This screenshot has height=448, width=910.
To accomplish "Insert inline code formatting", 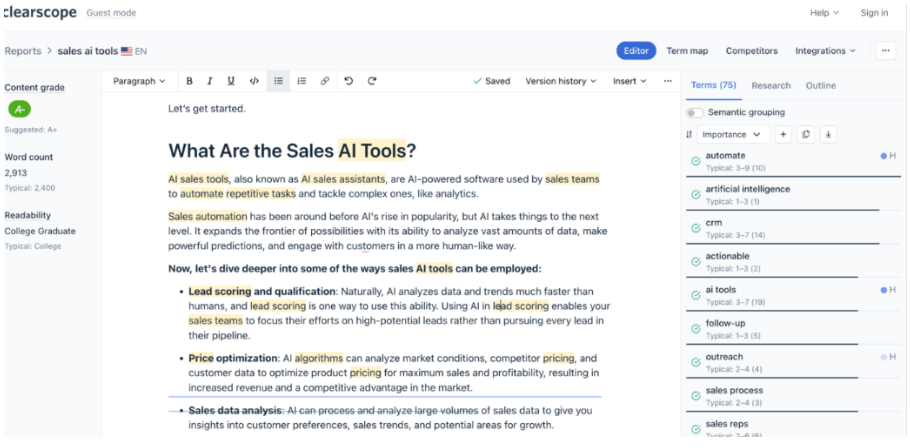I will coord(254,81).
